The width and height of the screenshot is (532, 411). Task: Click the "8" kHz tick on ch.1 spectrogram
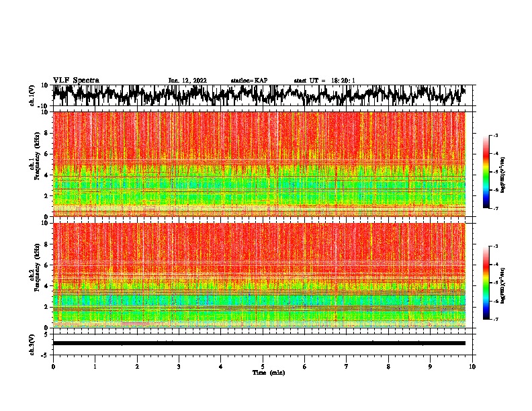pyautogui.click(x=46, y=133)
